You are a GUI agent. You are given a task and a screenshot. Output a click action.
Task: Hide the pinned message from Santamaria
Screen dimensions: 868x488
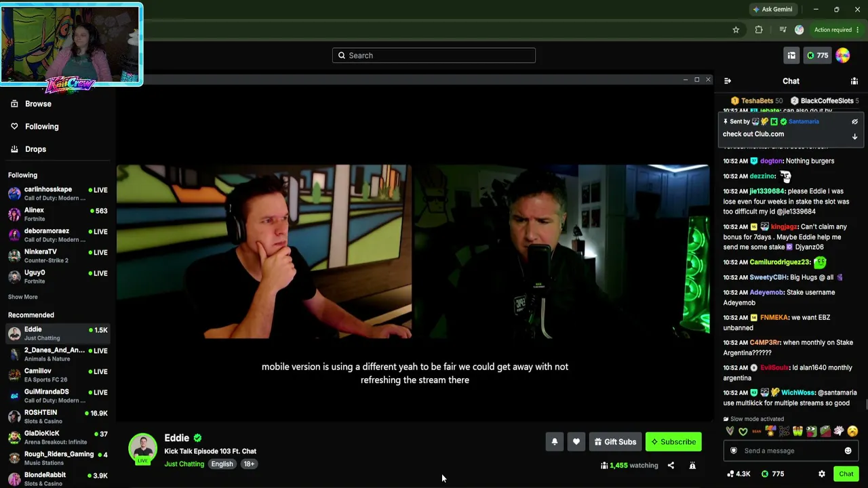pos(854,122)
